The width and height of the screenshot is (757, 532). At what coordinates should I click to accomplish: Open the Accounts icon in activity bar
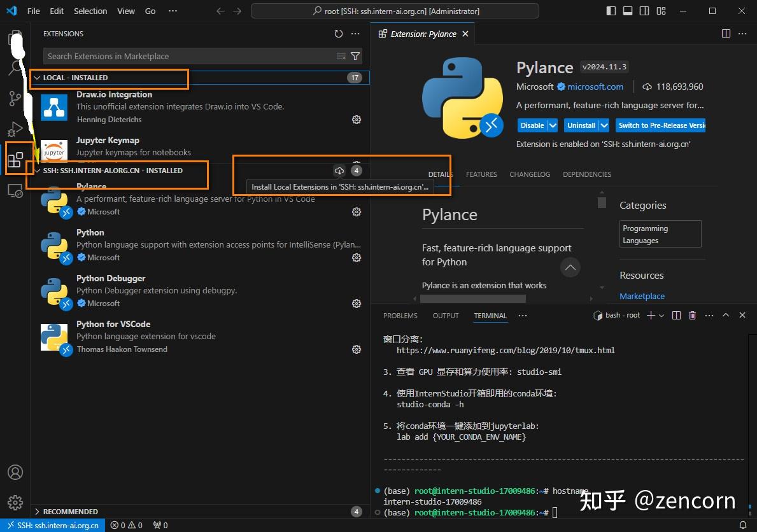tap(15, 472)
